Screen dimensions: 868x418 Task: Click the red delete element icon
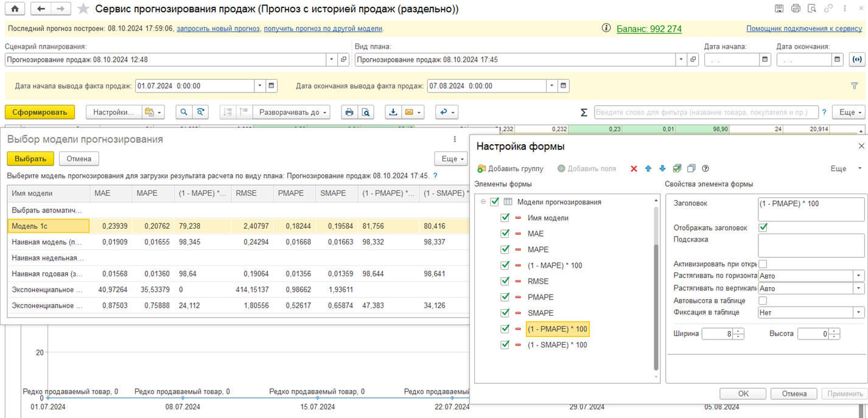point(634,169)
